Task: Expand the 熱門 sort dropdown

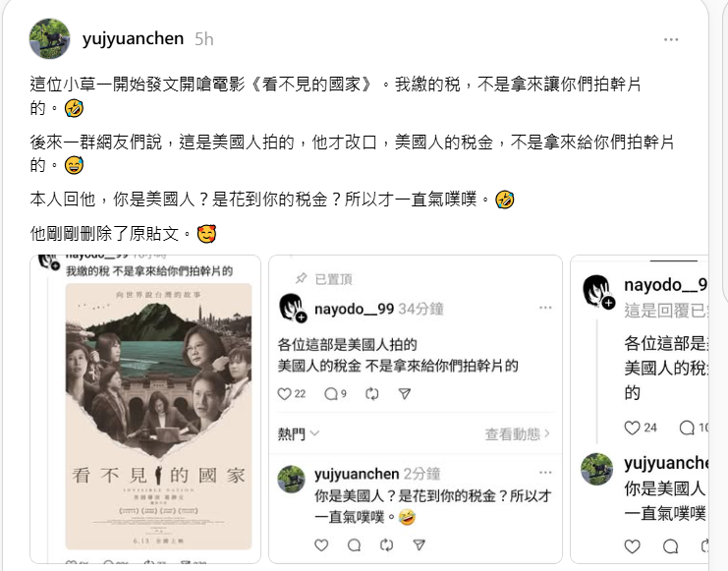Action: click(299, 434)
